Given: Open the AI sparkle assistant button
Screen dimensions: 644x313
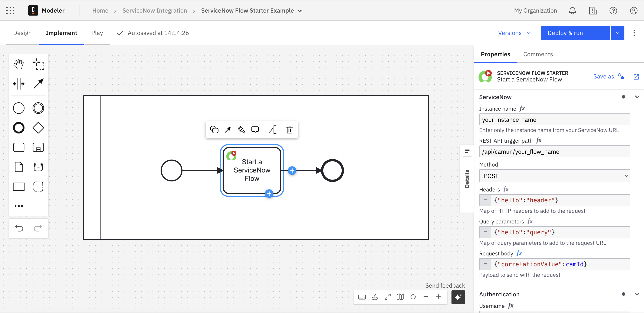Looking at the screenshot, I should click(458, 297).
